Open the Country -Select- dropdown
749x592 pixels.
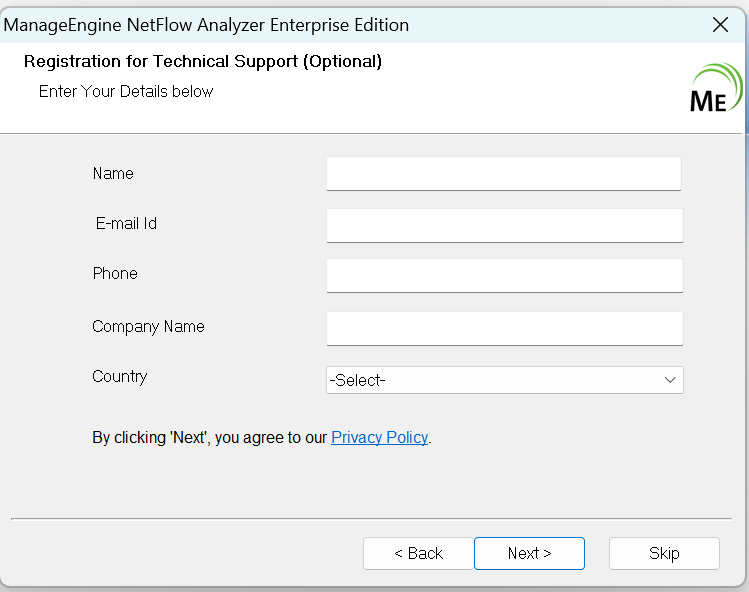(504, 380)
